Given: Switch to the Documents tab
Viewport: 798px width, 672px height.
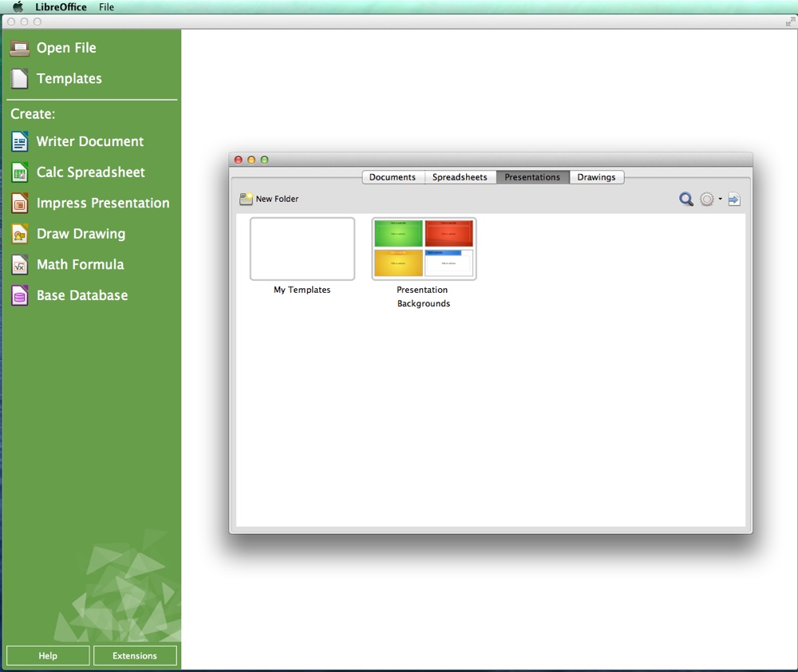Looking at the screenshot, I should [393, 177].
